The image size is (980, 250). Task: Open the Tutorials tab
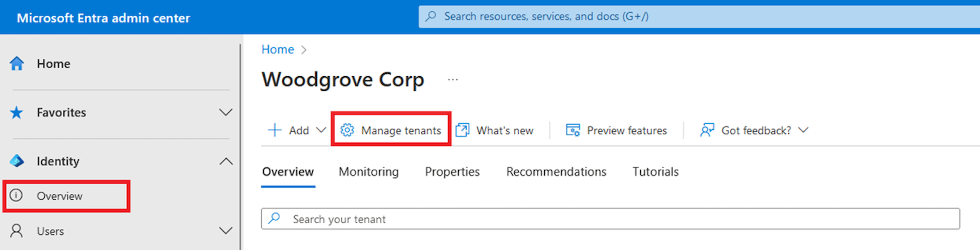pyautogui.click(x=656, y=172)
